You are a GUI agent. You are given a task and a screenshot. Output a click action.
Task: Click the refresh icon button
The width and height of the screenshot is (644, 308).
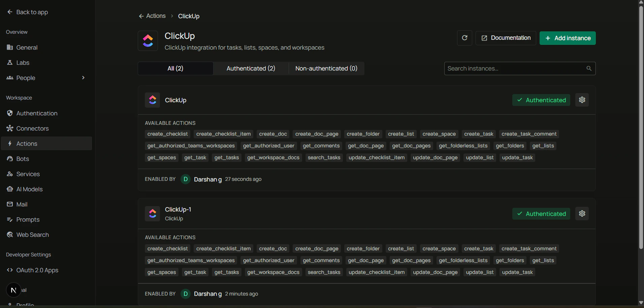coord(464,38)
